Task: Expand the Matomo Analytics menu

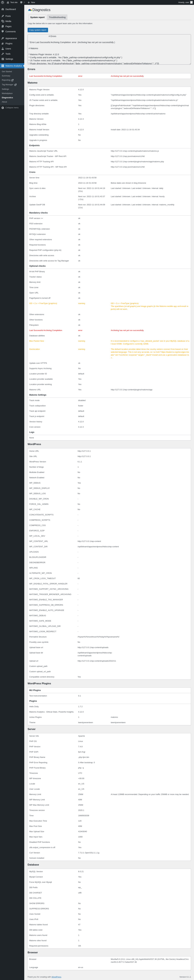Action: (13, 66)
